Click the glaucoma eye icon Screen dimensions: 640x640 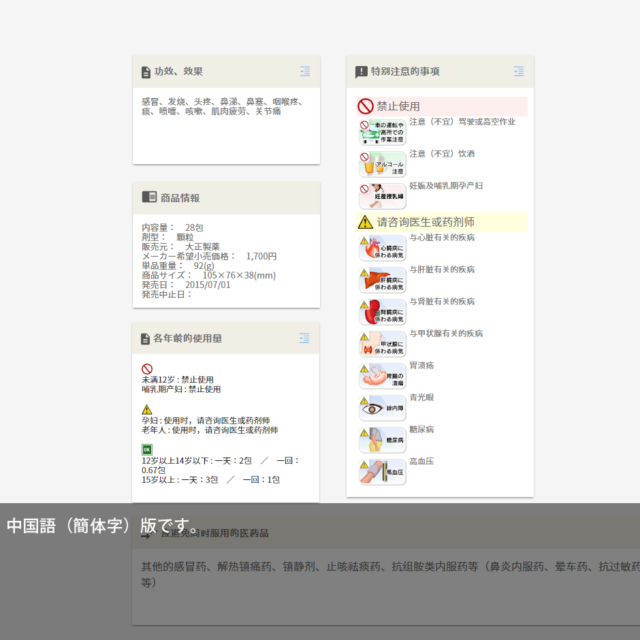pos(382,407)
